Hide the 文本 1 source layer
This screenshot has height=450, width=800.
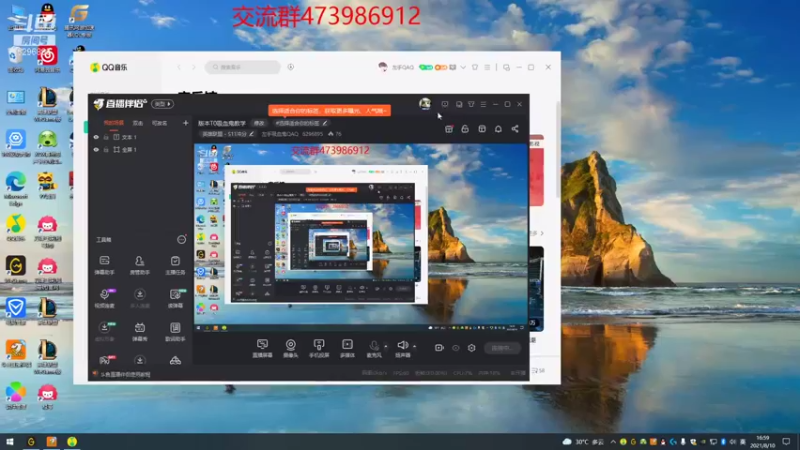pyautogui.click(x=96, y=137)
